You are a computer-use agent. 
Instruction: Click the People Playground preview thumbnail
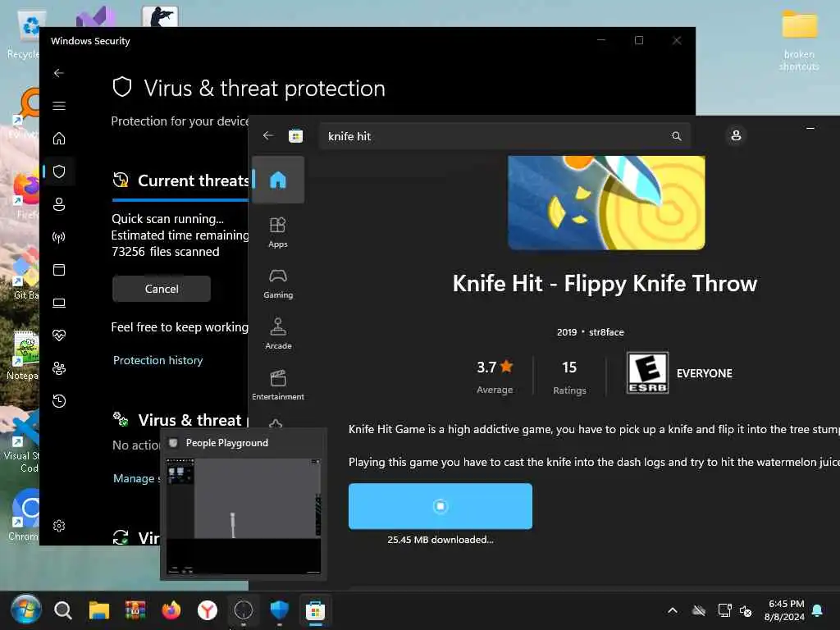click(x=244, y=516)
